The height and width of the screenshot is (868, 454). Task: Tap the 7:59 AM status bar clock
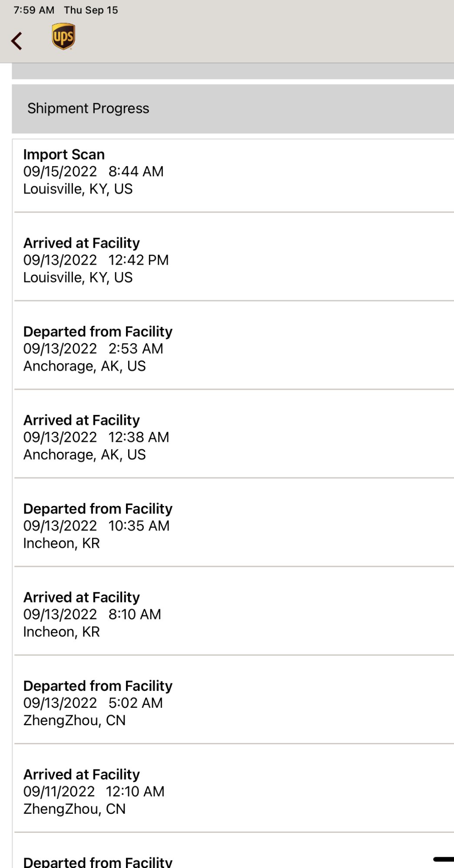click(34, 10)
